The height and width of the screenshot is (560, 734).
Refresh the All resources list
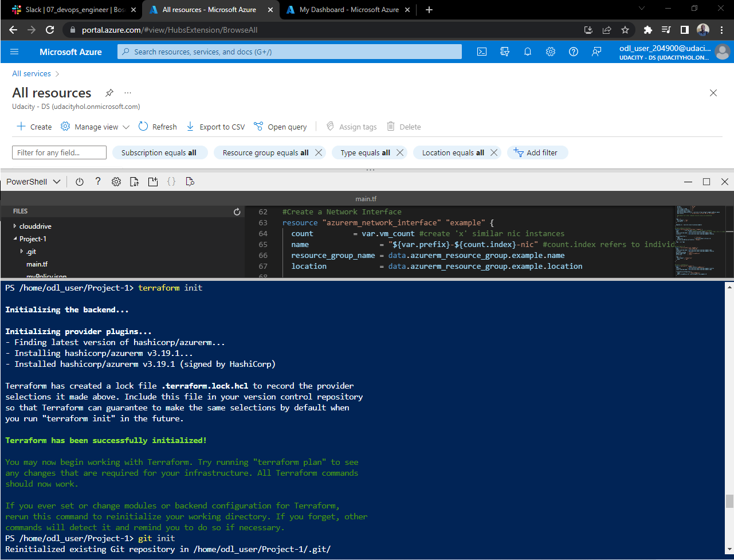157,126
